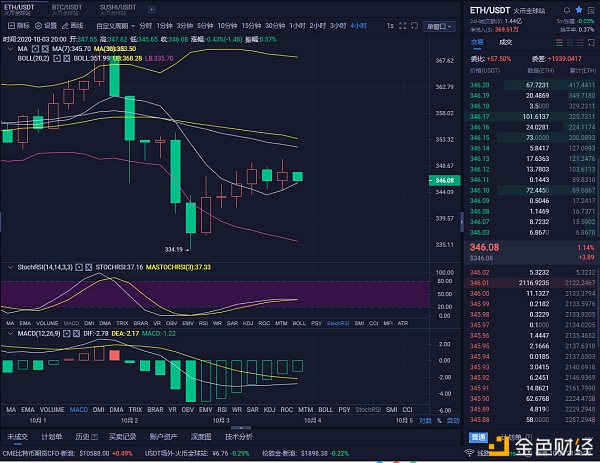The height and width of the screenshot is (463, 600).
Task: Show asks-only order book view
Action: point(580,42)
